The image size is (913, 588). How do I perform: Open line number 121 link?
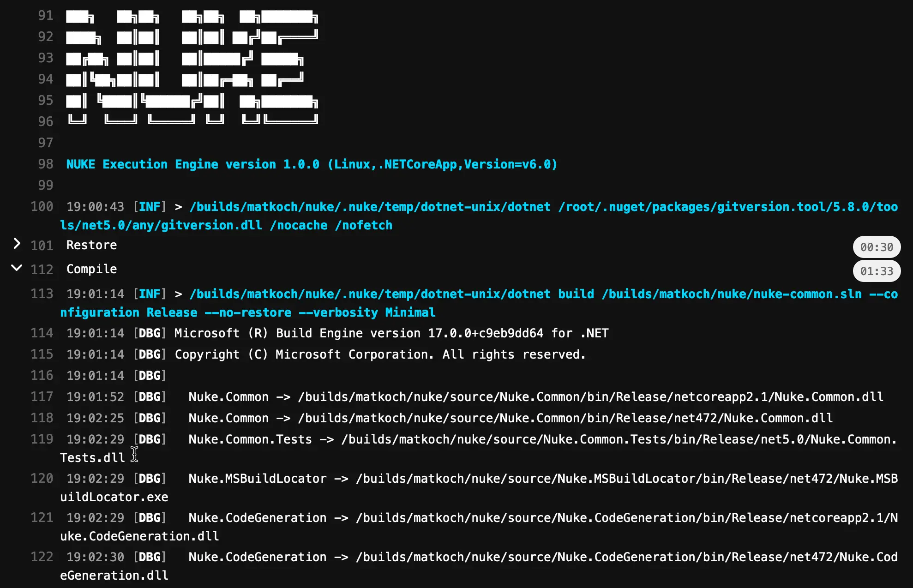42,518
